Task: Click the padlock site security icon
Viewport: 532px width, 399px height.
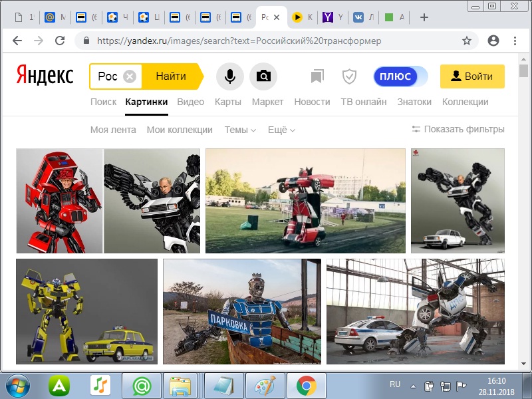Action: 86,41
